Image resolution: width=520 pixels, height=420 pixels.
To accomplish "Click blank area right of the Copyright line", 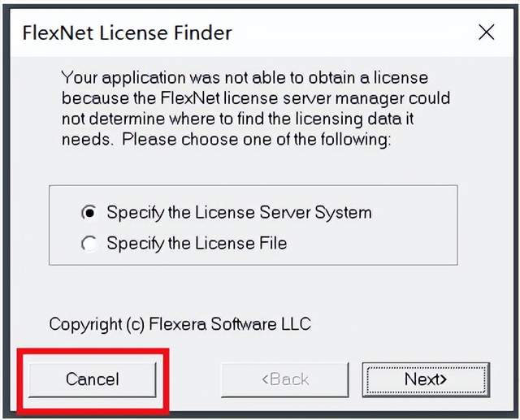I will coord(406,324).
